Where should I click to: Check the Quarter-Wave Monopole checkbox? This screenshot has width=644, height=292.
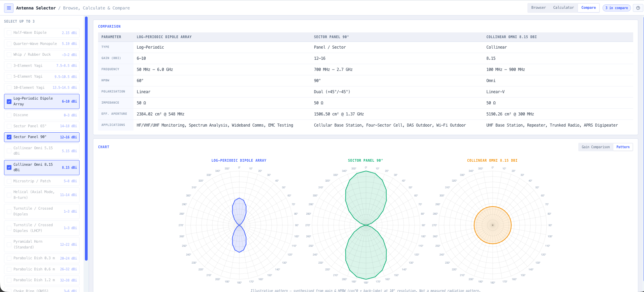click(9, 44)
